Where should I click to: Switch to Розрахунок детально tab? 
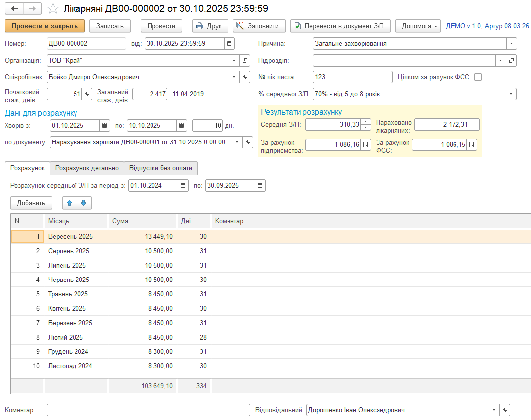point(87,168)
